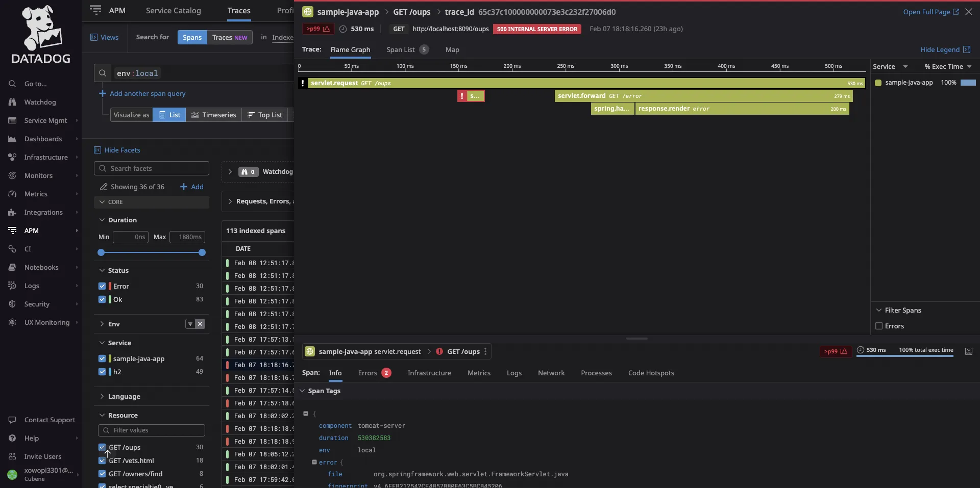Click the sample-java-app legend color swatch
The width and height of the screenshot is (980, 488).
coord(878,83)
